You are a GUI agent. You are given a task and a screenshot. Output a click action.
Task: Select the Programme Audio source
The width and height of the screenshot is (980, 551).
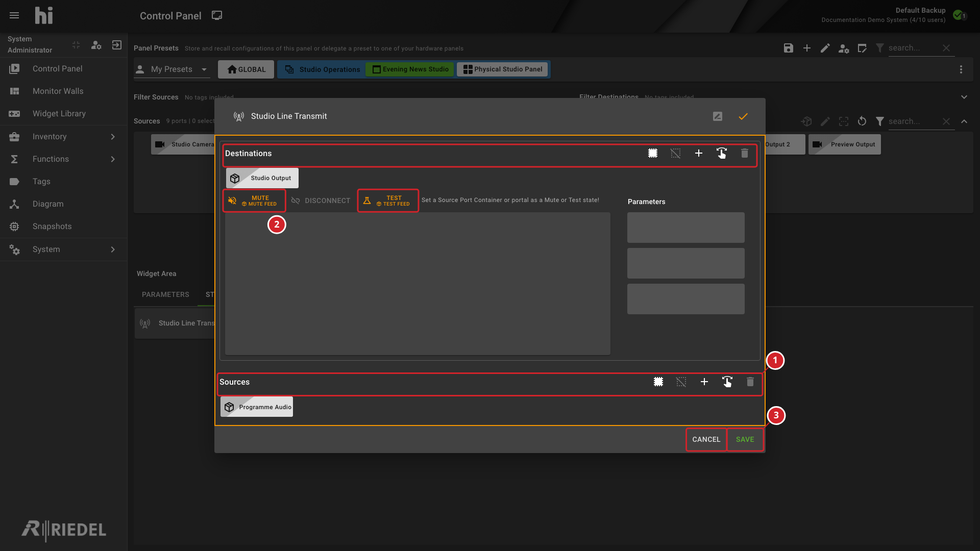(257, 407)
